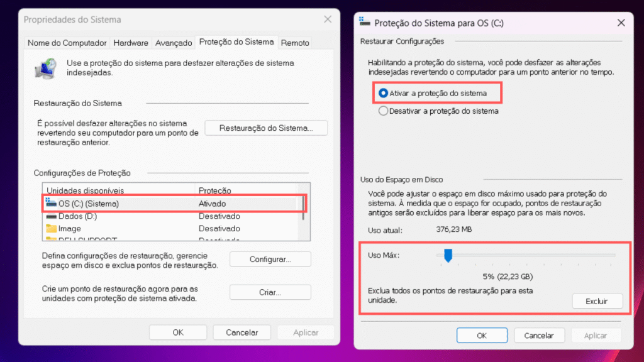Switch to the Remoto tab

click(x=295, y=43)
